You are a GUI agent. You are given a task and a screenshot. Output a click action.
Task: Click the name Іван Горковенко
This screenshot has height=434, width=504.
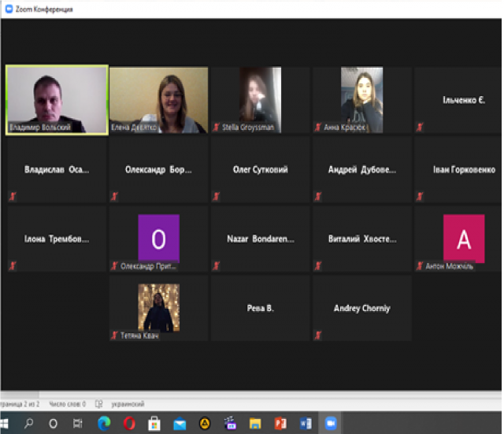tap(464, 169)
